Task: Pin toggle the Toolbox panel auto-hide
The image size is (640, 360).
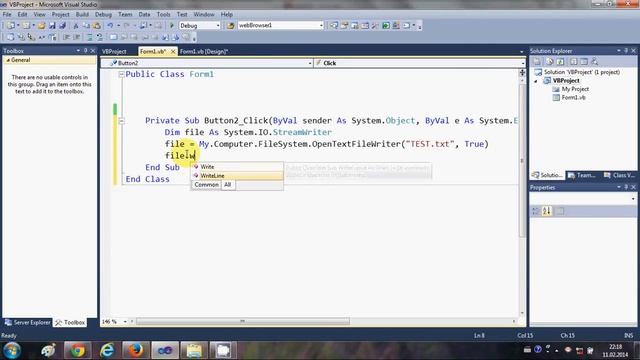Action: coord(85,51)
